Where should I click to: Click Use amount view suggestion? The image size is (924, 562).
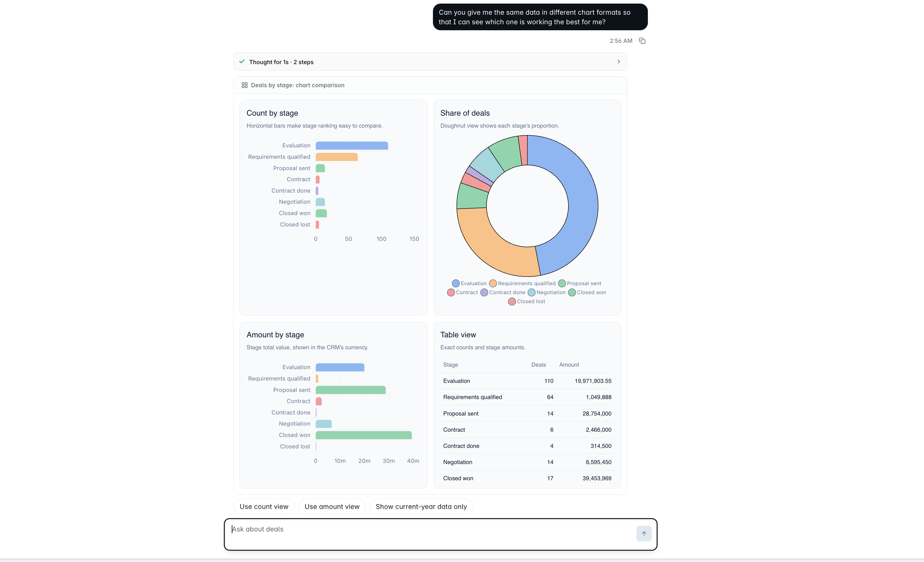(332, 507)
